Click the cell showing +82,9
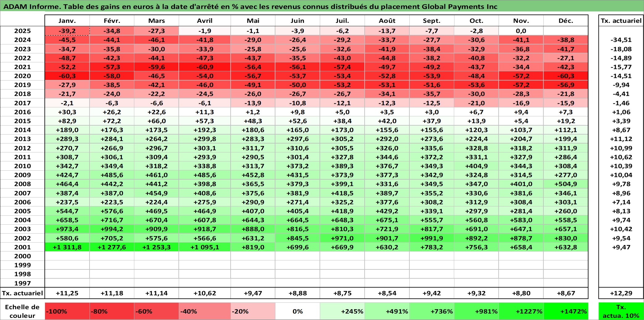This screenshot has height=320, width=644. (x=67, y=121)
